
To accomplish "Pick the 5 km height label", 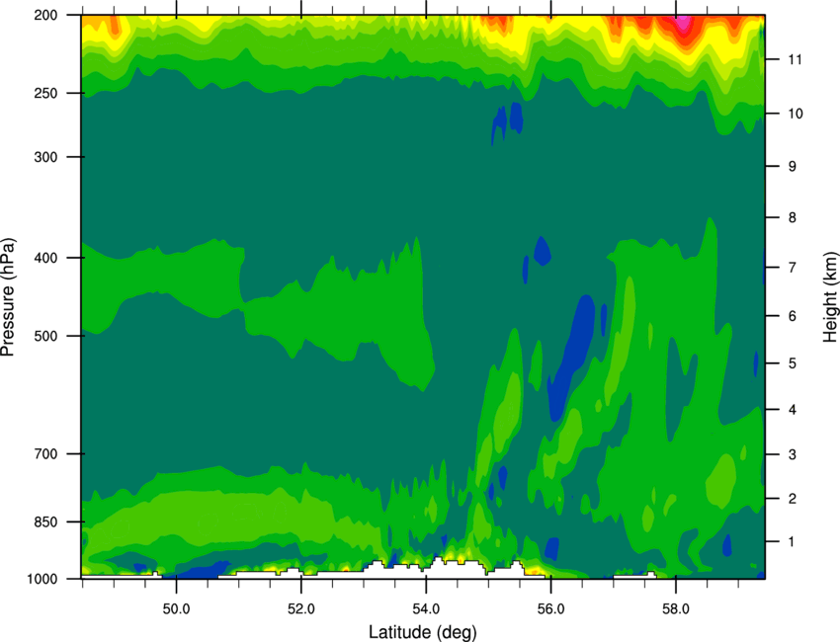I will pyautogui.click(x=792, y=363).
